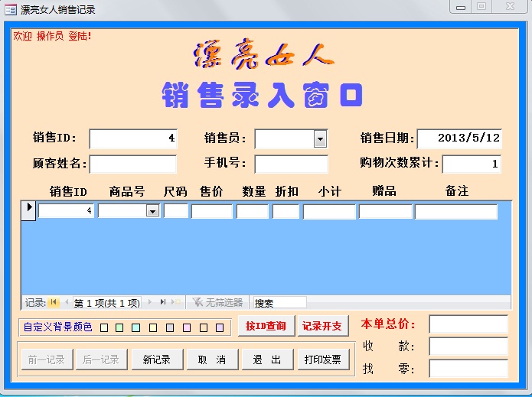Click the 取 消 button
The height and width of the screenshot is (397, 532).
[212, 359]
